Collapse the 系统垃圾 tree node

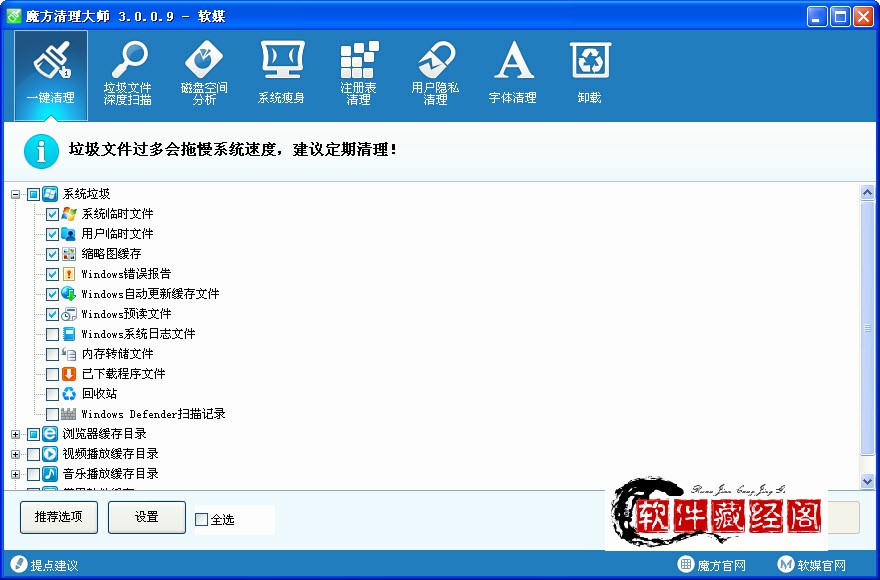click(x=15, y=193)
